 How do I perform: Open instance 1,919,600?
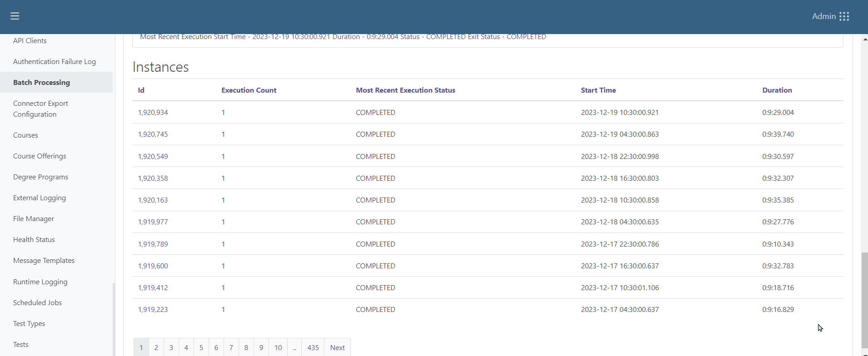point(153,266)
